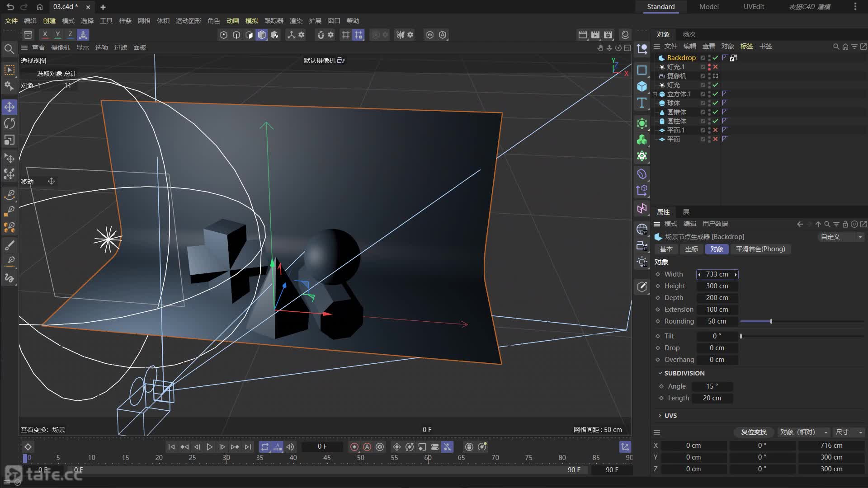Add a Cube primitive from the palette
The height and width of the screenshot is (488, 868).
[x=642, y=86]
